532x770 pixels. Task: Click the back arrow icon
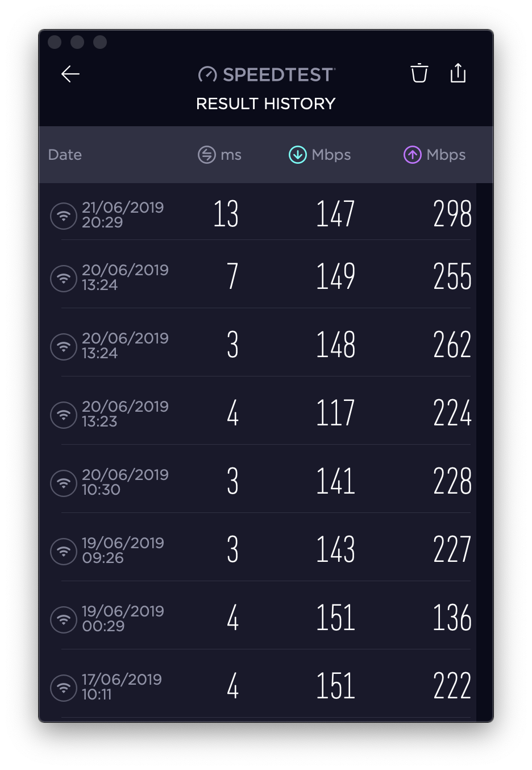click(x=70, y=74)
